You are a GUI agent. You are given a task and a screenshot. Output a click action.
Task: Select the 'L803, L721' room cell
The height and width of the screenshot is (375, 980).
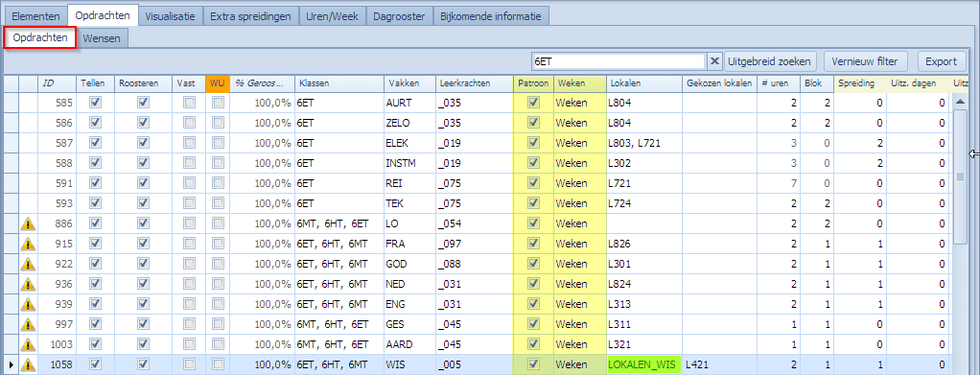tap(644, 143)
